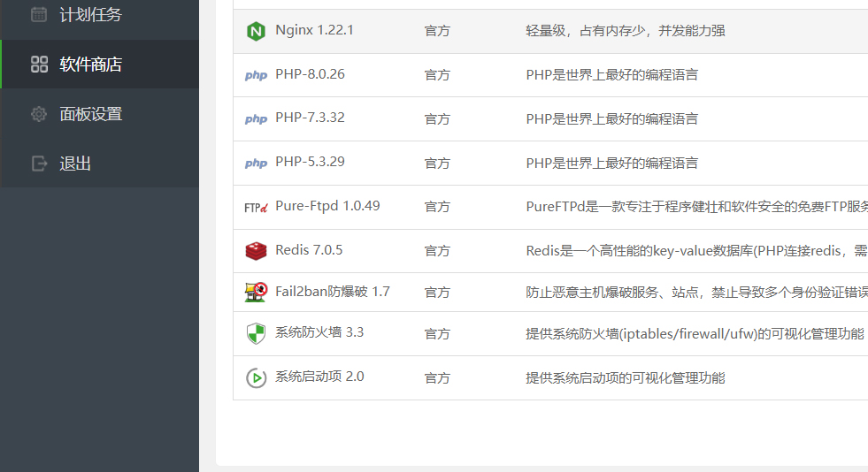Click 官方 in the Fail2ban row
Image resolution: width=868 pixels, height=472 pixels.
[437, 292]
